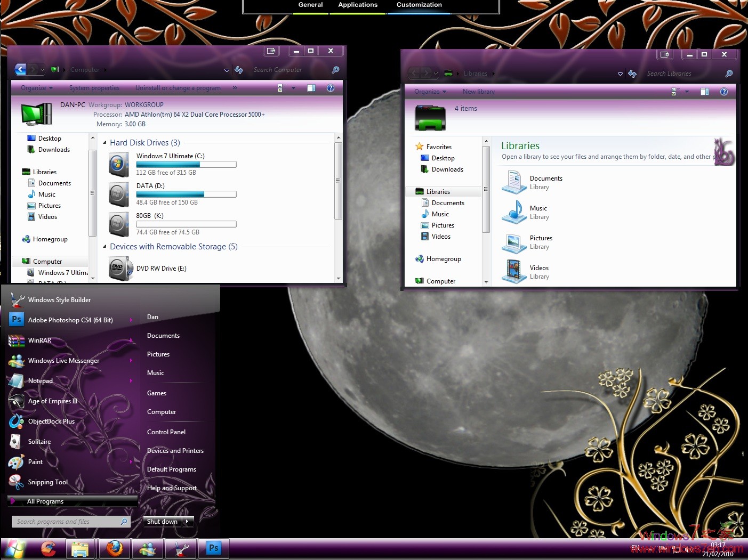748x560 pixels.
Task: Select the Windows 7 Ultimate (C:) drive
Action: [x=170, y=156]
